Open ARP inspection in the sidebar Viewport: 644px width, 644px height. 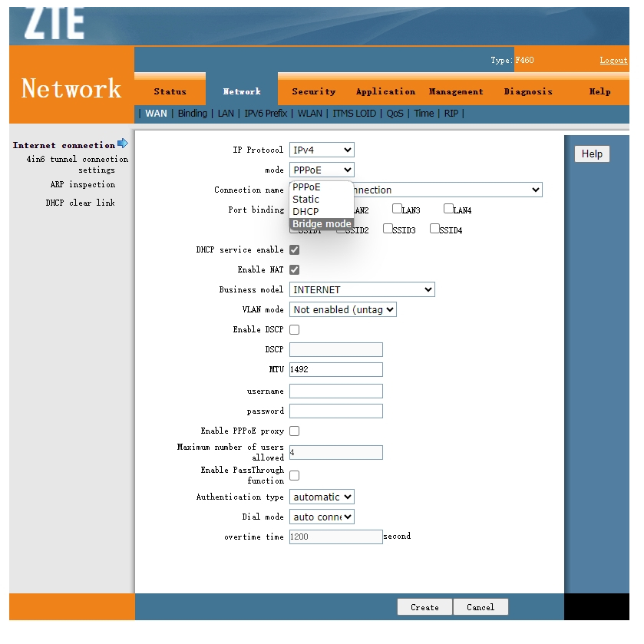[x=83, y=184]
